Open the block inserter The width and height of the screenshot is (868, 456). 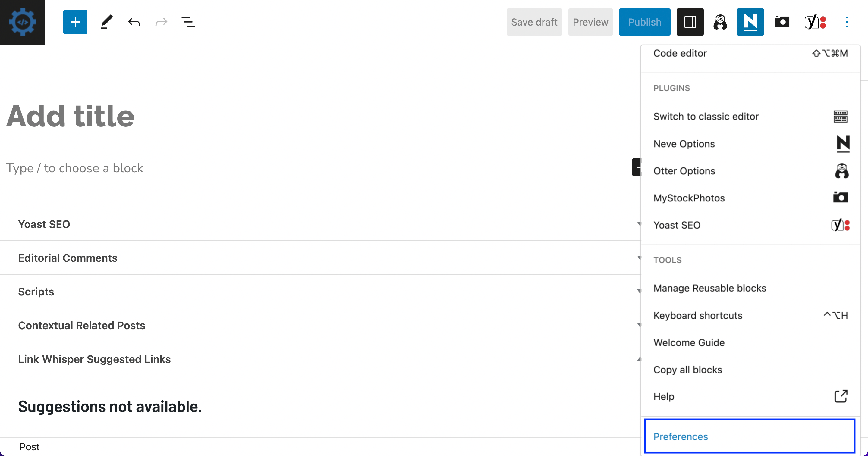[75, 22]
